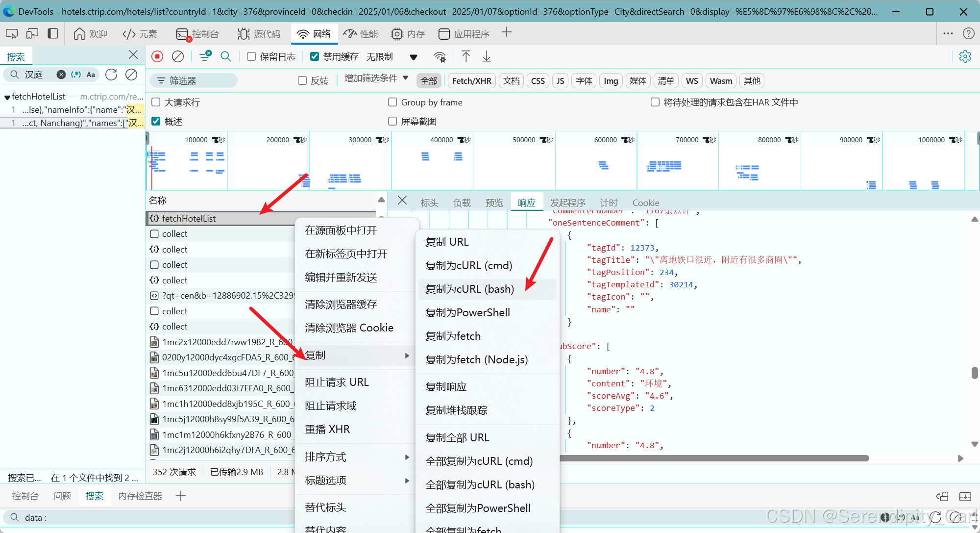Click the inspect element picker icon
Image resolution: width=980 pixels, height=533 pixels.
pos(11,34)
